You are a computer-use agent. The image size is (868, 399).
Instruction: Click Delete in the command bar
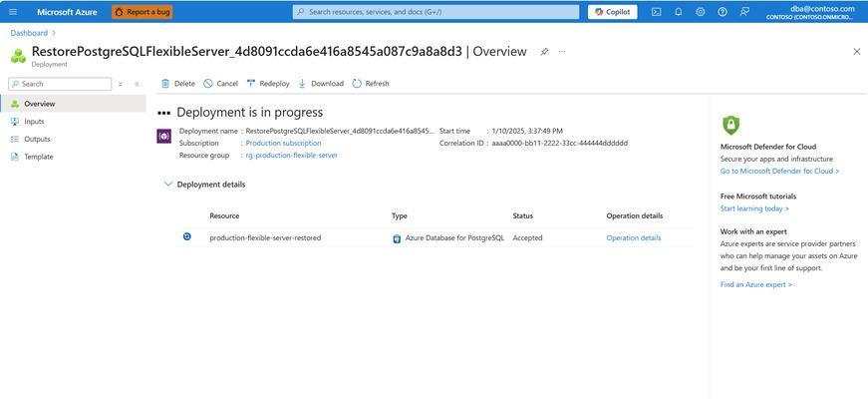[x=178, y=84]
